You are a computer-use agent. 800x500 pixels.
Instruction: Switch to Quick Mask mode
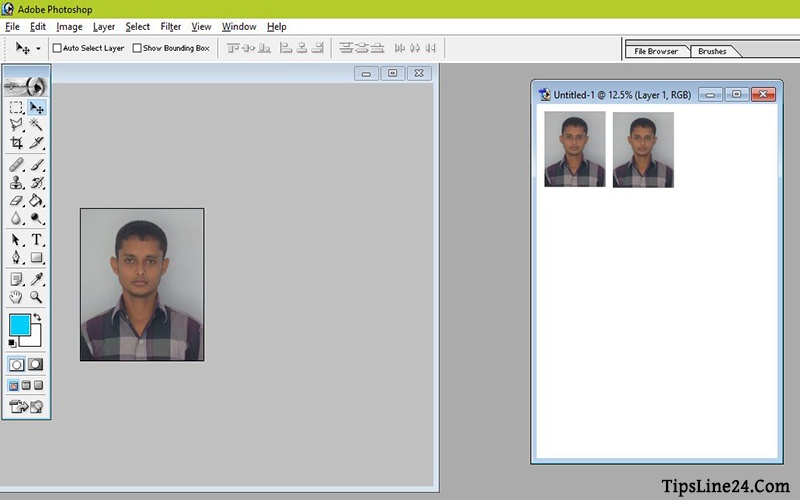point(36,365)
